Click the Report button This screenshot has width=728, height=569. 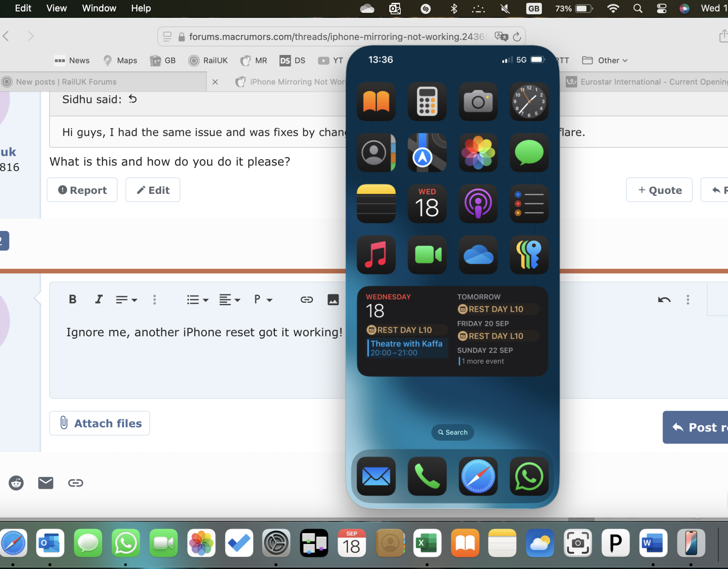coord(82,190)
